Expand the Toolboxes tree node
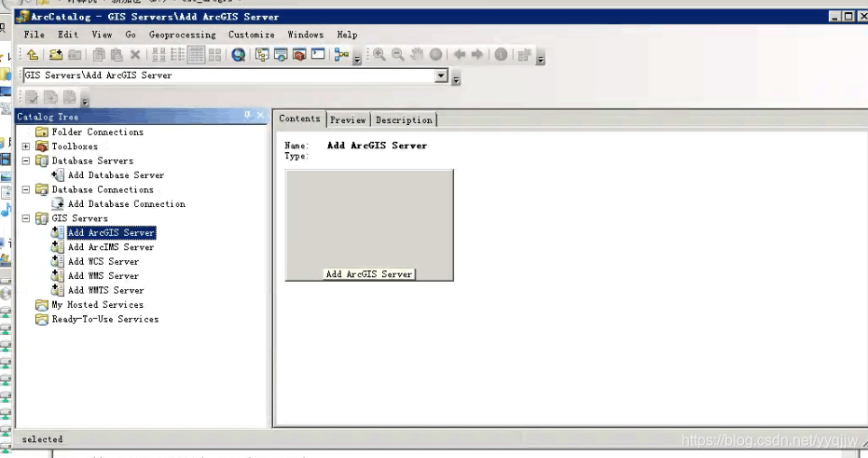Viewport: 868px width, 458px height. [26, 146]
